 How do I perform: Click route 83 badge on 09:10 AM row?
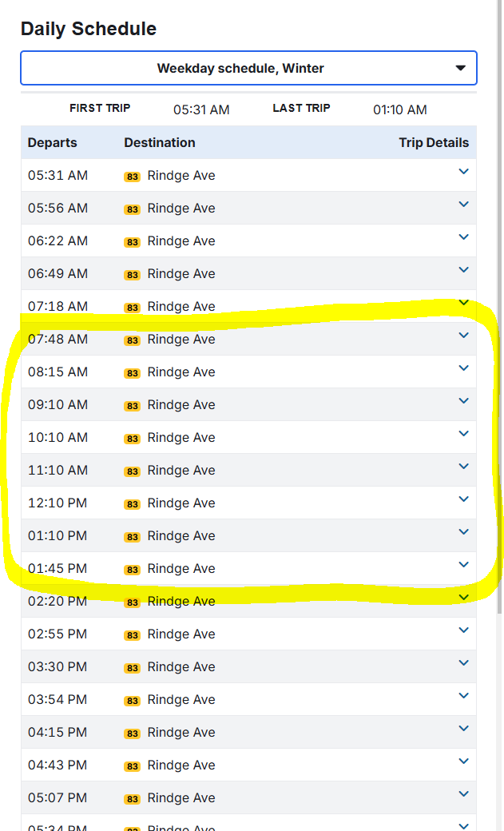click(x=133, y=406)
